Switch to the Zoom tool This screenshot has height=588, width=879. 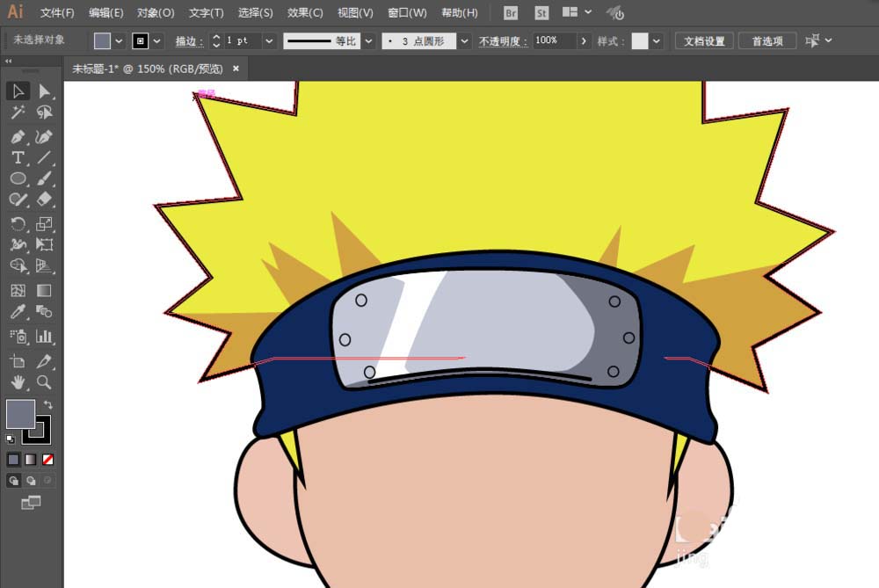pos(44,382)
